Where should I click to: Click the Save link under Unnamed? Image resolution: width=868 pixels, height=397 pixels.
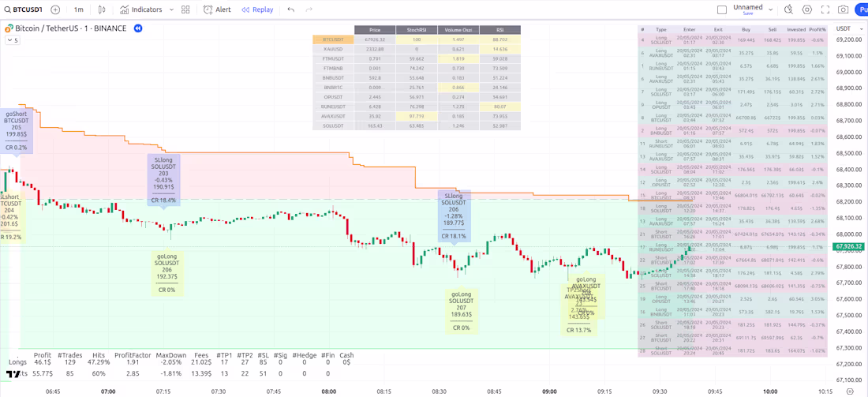tap(748, 13)
